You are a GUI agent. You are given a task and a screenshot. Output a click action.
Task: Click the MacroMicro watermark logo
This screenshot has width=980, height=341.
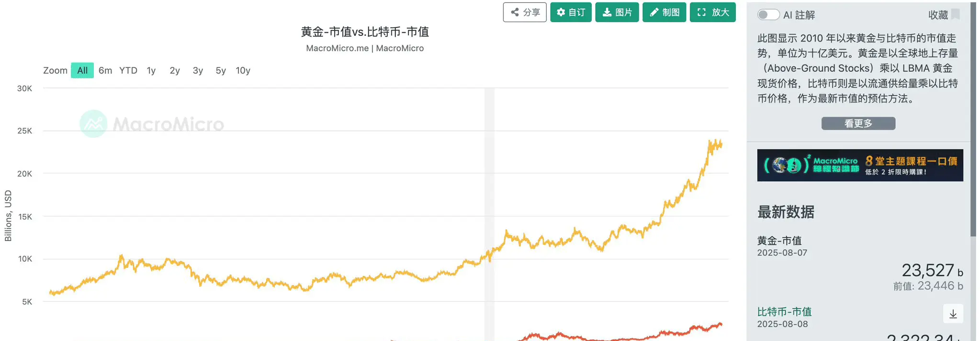pos(152,124)
